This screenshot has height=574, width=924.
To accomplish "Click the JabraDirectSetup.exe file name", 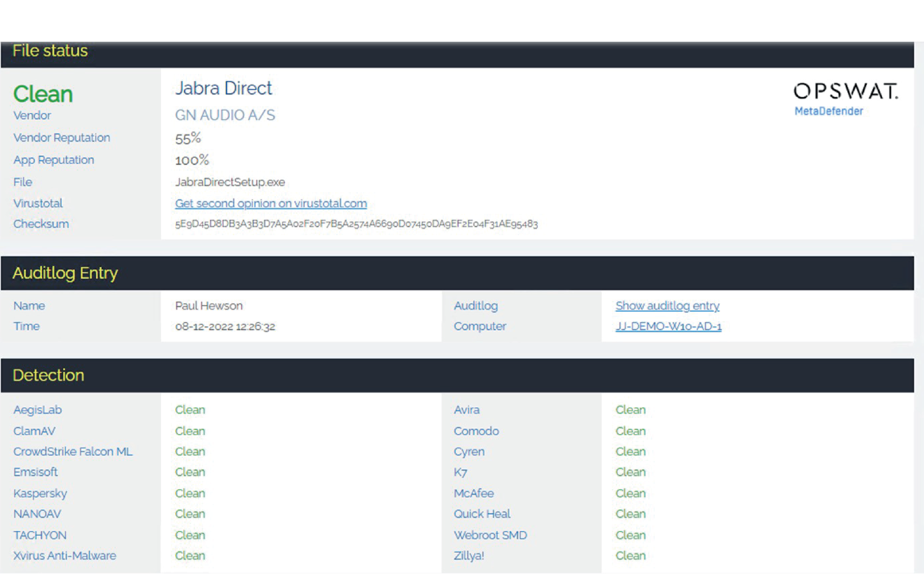I will pyautogui.click(x=230, y=182).
